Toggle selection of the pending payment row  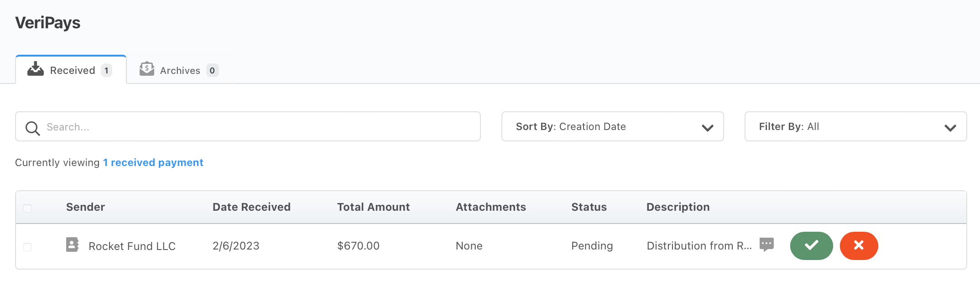pos(28,246)
